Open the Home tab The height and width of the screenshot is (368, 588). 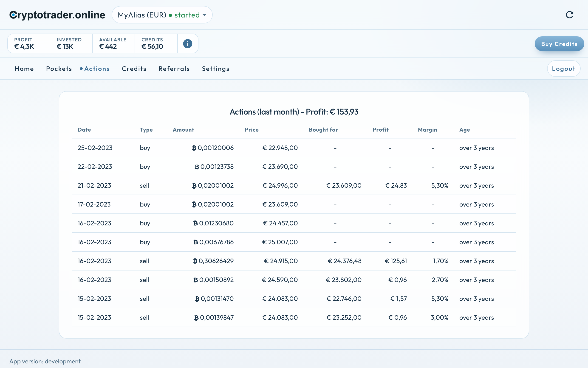click(24, 69)
